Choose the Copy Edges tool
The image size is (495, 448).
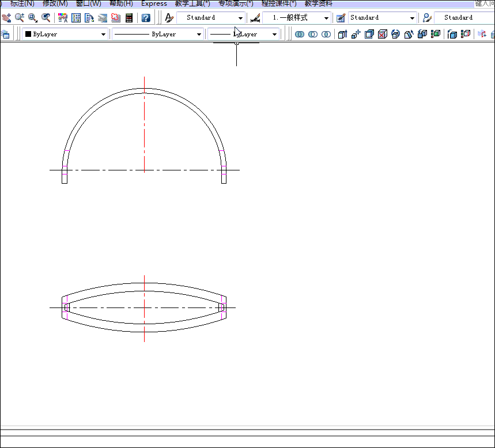click(x=452, y=34)
